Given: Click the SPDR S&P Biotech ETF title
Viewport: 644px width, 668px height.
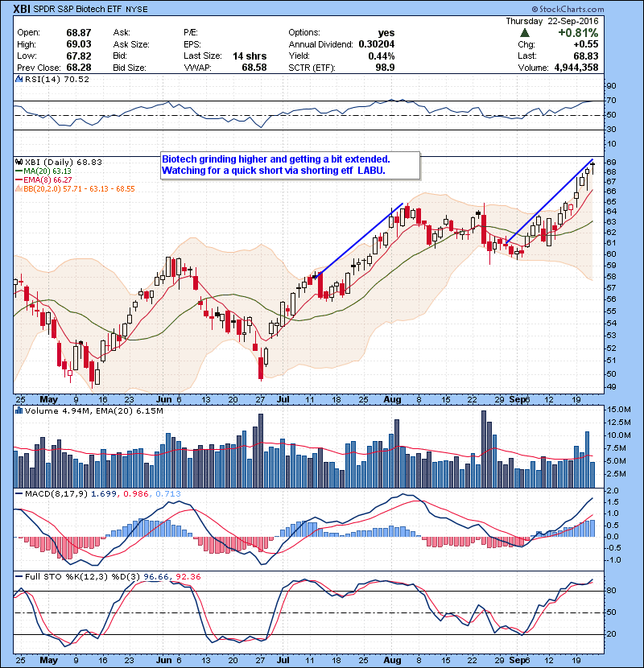Looking at the screenshot, I should (77, 9).
